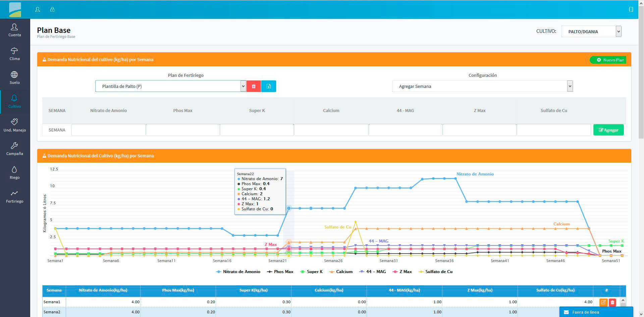Image resolution: width=644 pixels, height=317 pixels.
Task: Toggle 44 - MAG legend series
Action: [372, 272]
